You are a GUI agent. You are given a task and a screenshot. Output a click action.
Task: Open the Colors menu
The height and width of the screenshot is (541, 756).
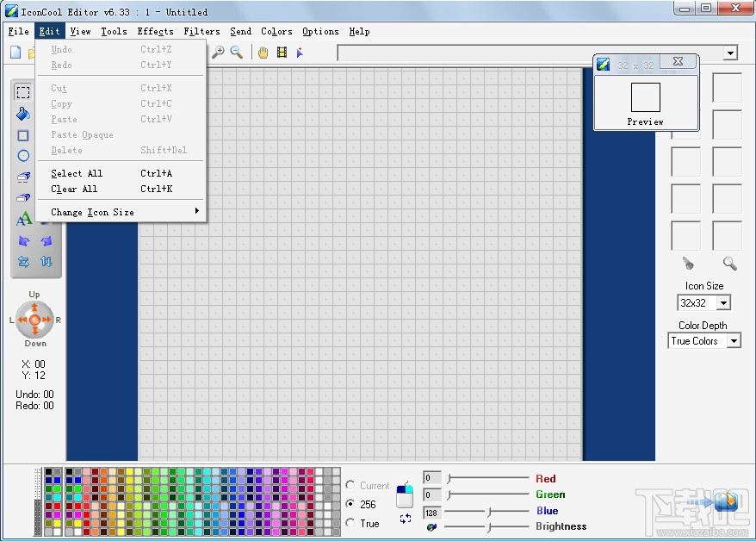[276, 31]
